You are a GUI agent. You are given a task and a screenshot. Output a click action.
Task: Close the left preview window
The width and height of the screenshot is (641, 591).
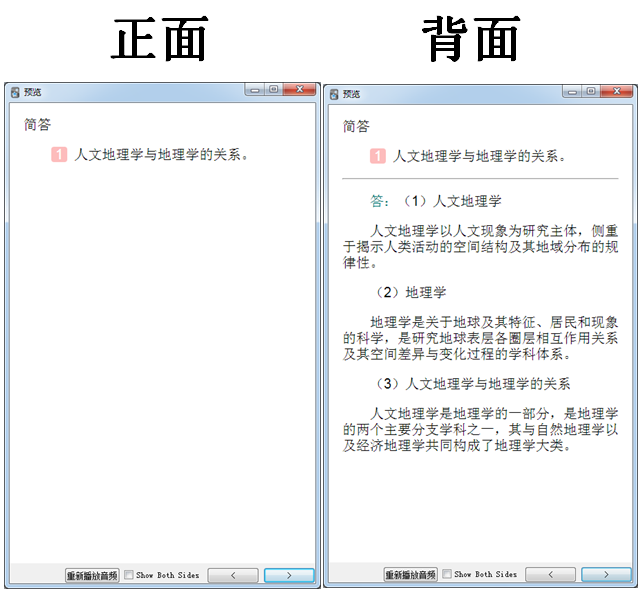coord(300,90)
